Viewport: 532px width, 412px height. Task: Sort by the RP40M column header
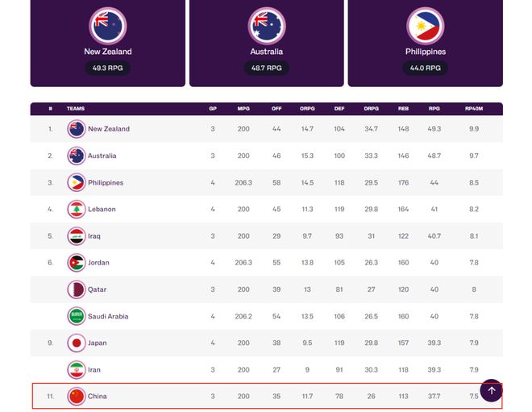click(474, 109)
